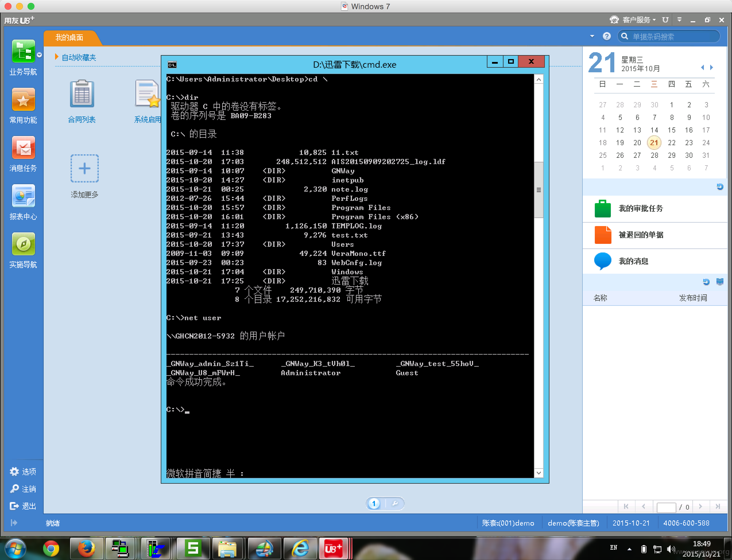Click the U8+ taskbar icon
Screen dimensions: 732x560
333,548
